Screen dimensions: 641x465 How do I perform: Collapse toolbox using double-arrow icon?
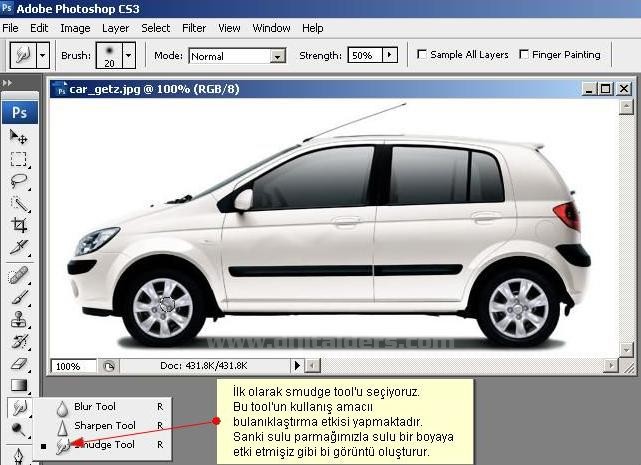click(x=7, y=83)
